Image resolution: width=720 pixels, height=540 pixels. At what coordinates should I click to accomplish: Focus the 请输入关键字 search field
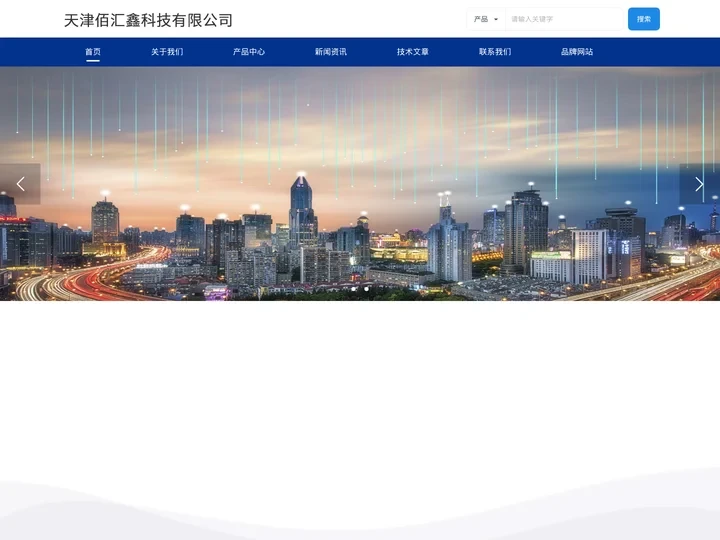(564, 19)
